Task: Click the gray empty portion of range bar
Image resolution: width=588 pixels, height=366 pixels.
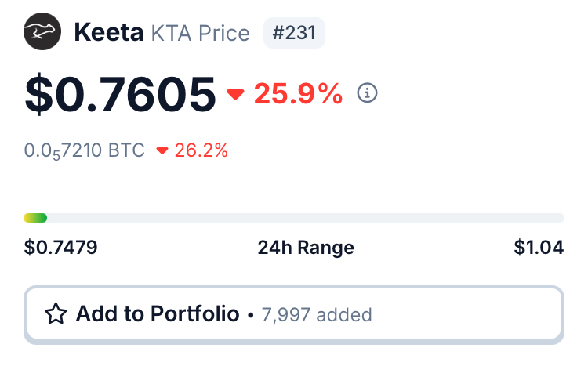Action: click(x=306, y=218)
